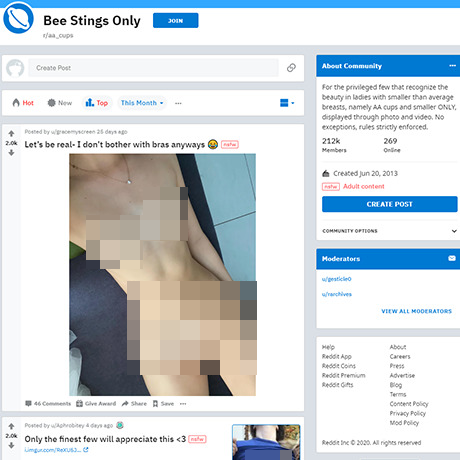Screen dimensions: 460x460
Task: Open the Privacy Policy footer link
Action: tap(408, 414)
